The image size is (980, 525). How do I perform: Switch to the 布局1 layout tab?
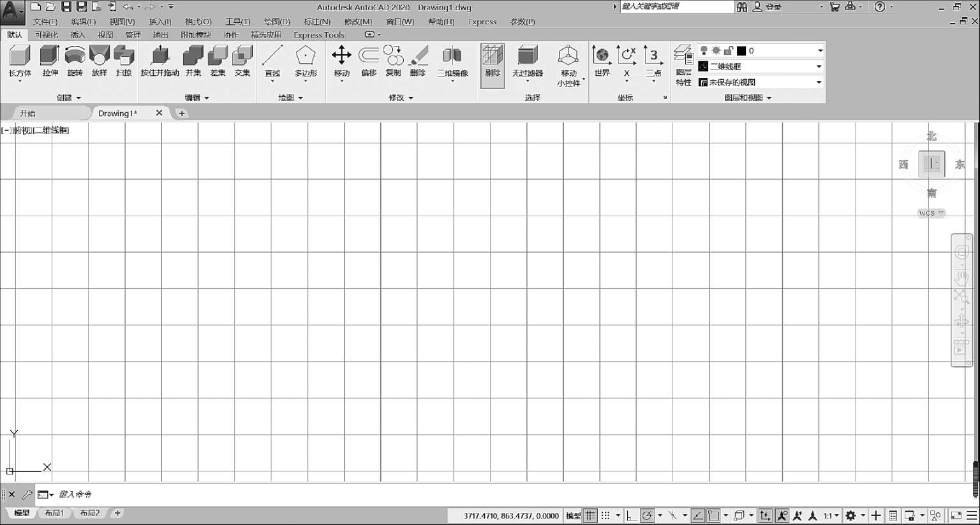click(54, 513)
